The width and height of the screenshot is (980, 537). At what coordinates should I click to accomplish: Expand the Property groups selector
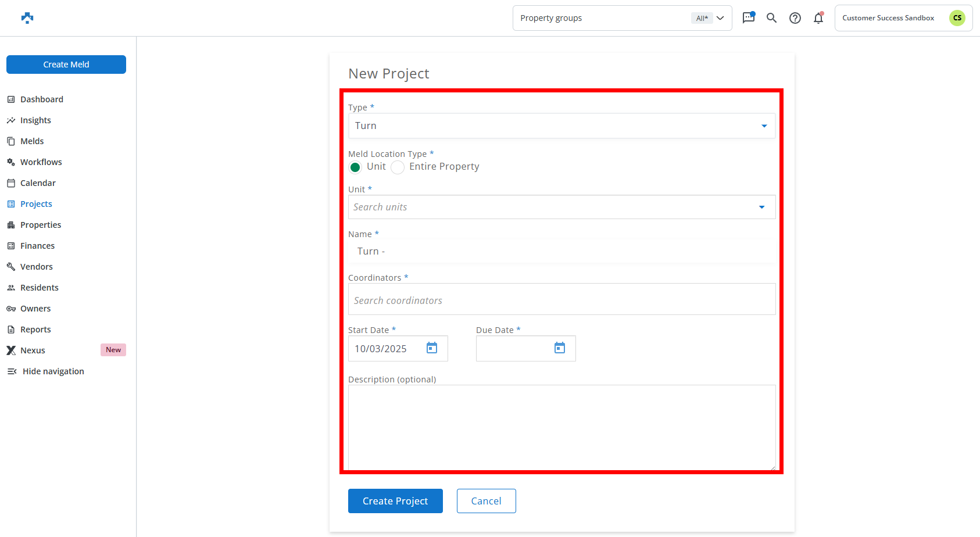(x=621, y=18)
